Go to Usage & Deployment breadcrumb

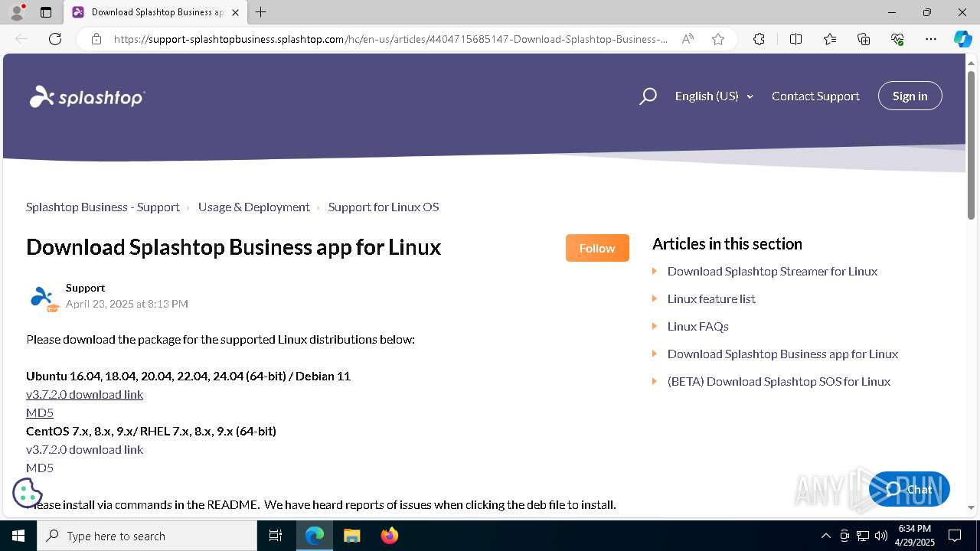(x=254, y=207)
